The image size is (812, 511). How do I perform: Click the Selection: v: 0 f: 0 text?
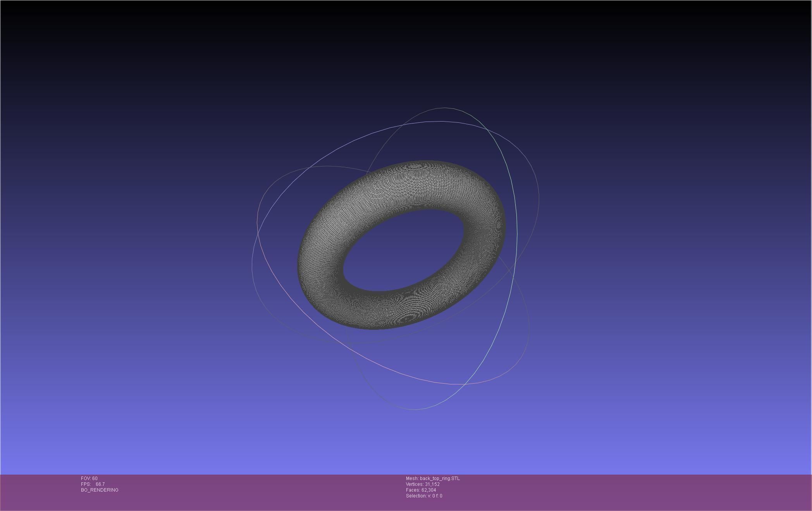[424, 496]
